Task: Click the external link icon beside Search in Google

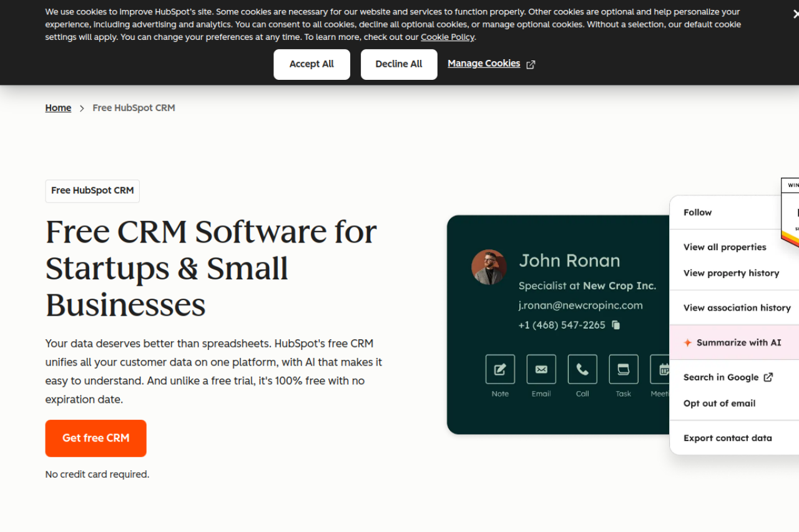Action: pos(768,377)
